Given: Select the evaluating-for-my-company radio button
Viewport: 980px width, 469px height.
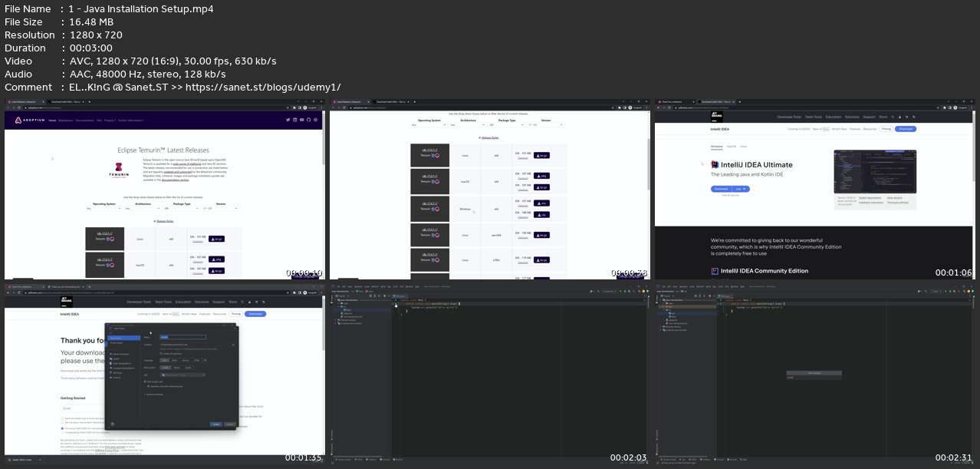Looking at the screenshot, I should pos(62,432).
